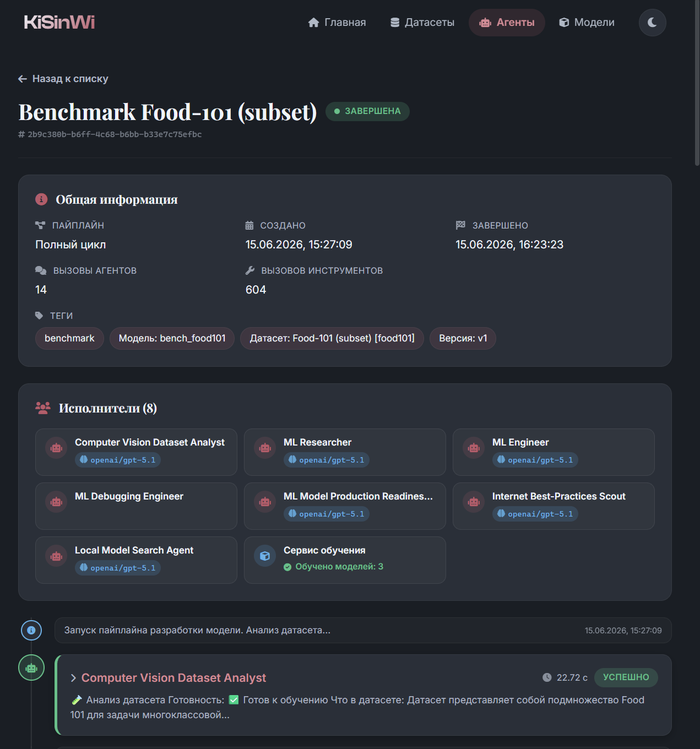Click the green robot timeline marker
The width and height of the screenshot is (700, 749).
point(31,667)
